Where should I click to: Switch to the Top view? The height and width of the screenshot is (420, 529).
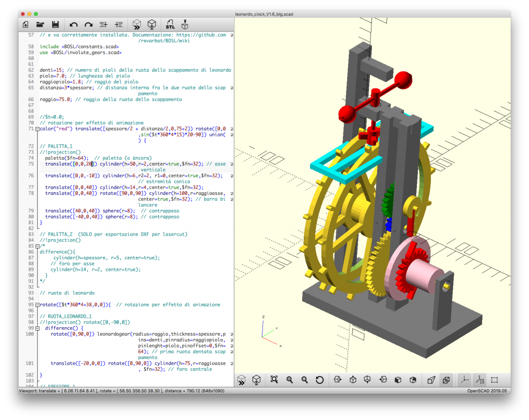coord(353,380)
